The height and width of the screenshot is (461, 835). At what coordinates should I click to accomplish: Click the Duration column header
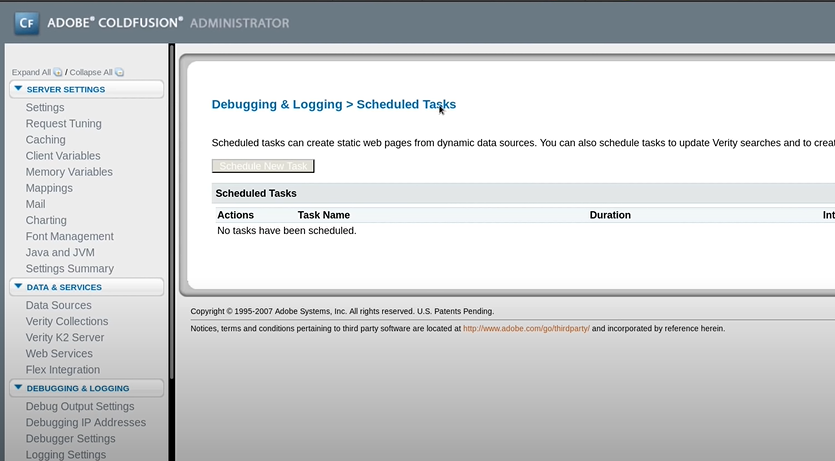610,215
